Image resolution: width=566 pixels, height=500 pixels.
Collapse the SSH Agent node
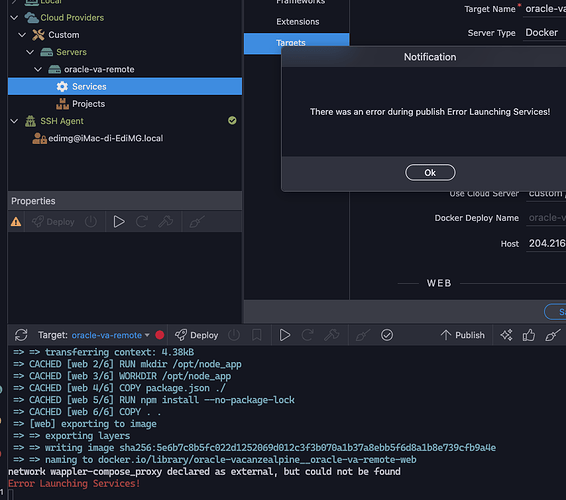(14, 121)
